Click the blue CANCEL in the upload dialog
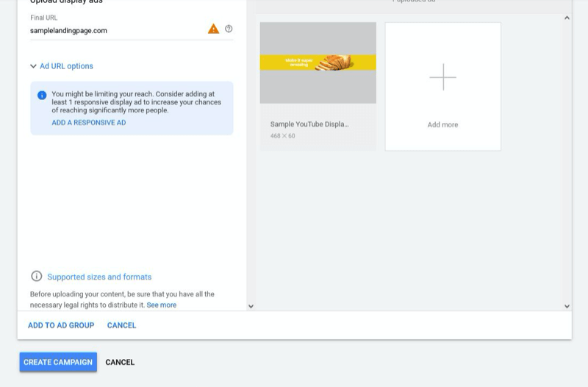The width and height of the screenshot is (588, 387). click(x=121, y=325)
